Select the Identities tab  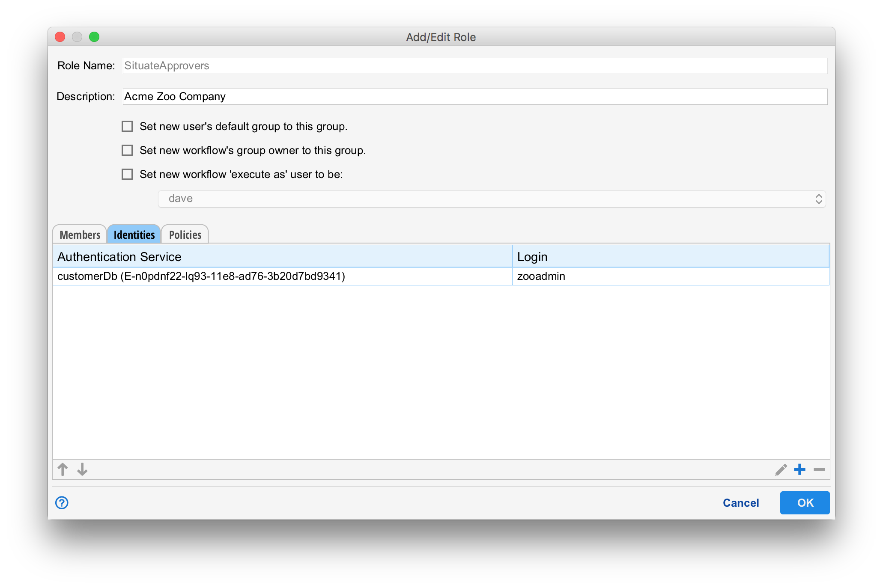coord(134,234)
